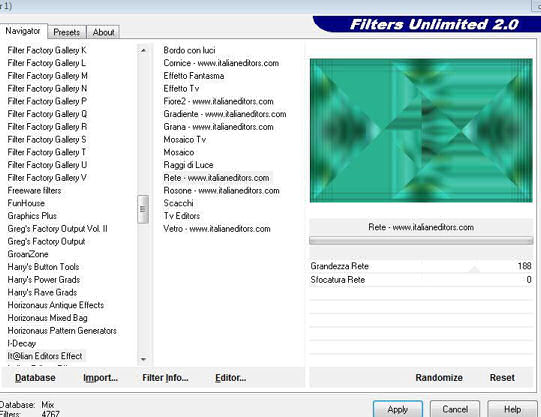Select the Raggi di Luce filter
This screenshot has height=417, width=541.
tap(188, 165)
